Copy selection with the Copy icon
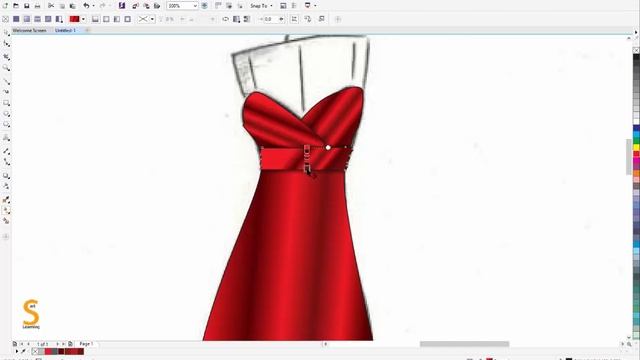The width and height of the screenshot is (640, 360). pyautogui.click(x=62, y=6)
